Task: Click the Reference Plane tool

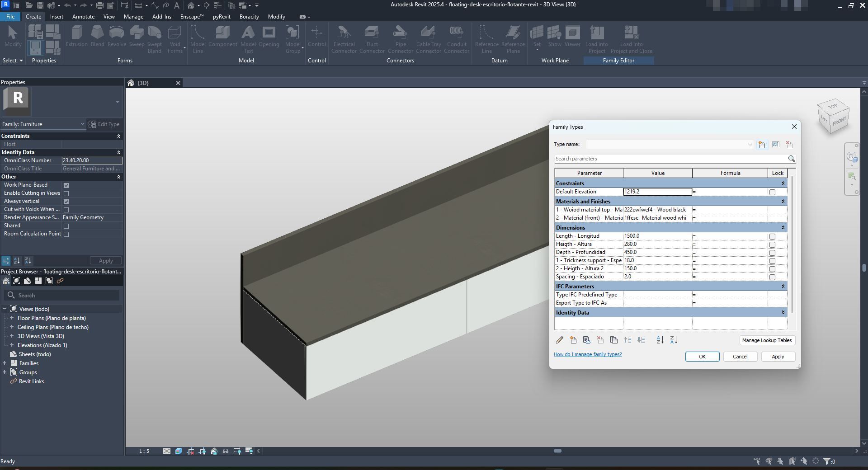Action: coord(513,39)
